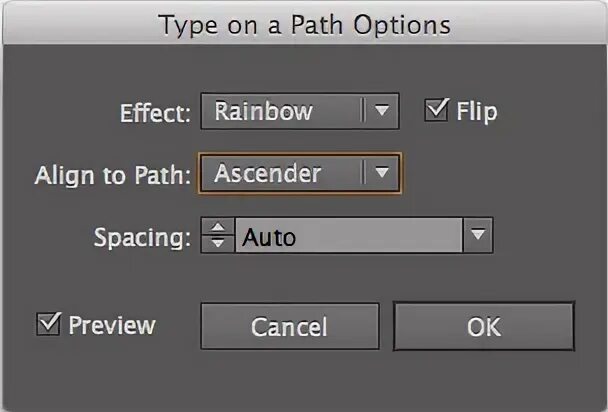Open the Effect dropdown arrow

[381, 111]
